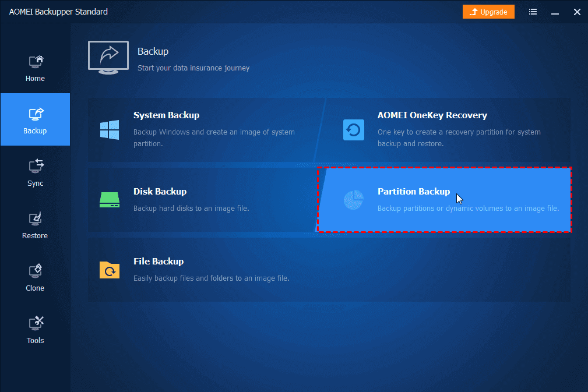
Task: Choose the Disk Backup title
Action: tap(160, 192)
